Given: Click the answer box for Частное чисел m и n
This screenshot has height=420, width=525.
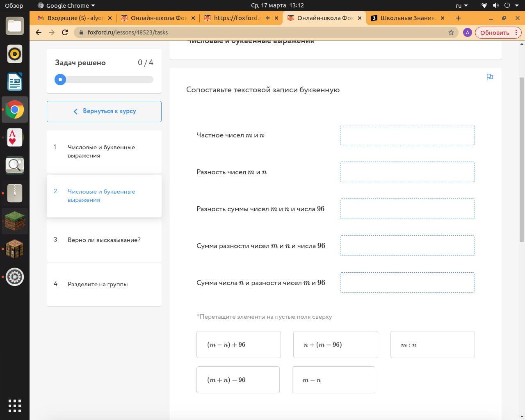Looking at the screenshot, I should [x=407, y=135].
